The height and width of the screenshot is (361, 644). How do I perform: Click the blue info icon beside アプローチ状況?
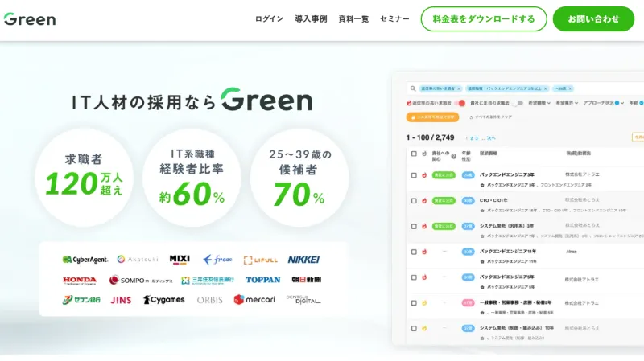click(617, 103)
